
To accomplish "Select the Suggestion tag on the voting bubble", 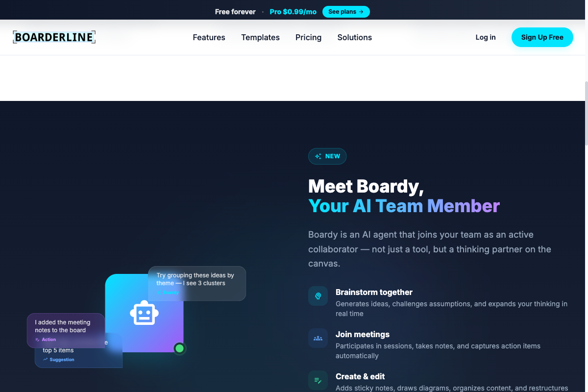I will [58, 359].
